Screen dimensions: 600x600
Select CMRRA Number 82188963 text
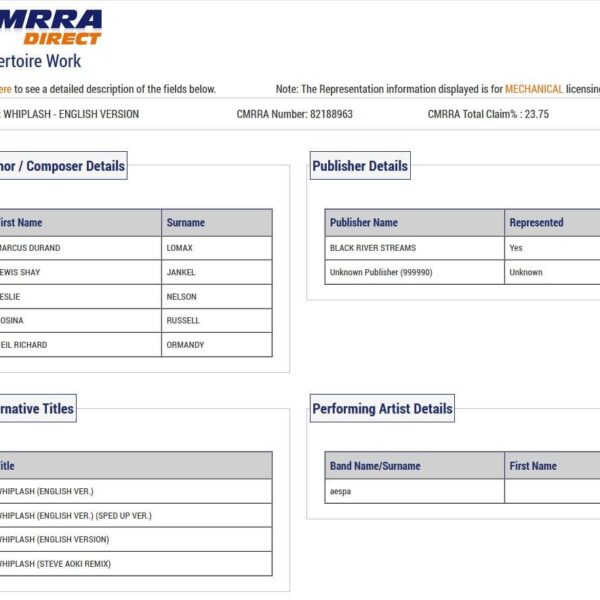pos(295,114)
